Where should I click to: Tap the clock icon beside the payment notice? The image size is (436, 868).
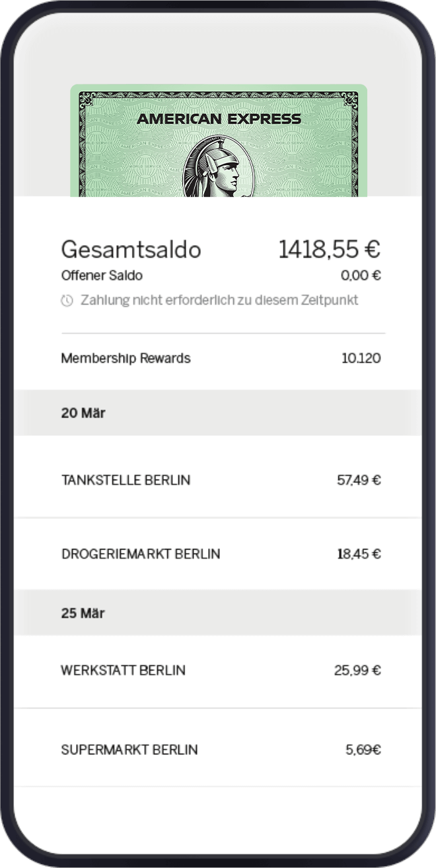(67, 301)
